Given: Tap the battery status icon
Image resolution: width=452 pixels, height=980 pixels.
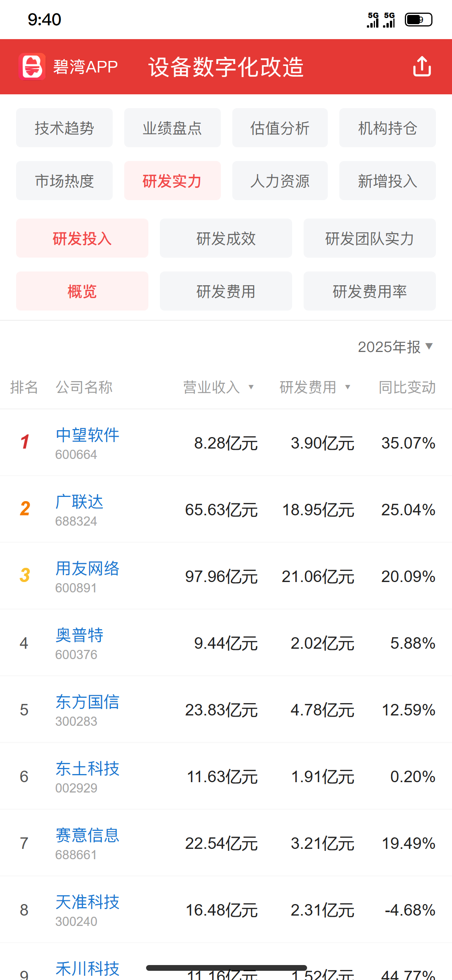Looking at the screenshot, I should click(x=419, y=20).
